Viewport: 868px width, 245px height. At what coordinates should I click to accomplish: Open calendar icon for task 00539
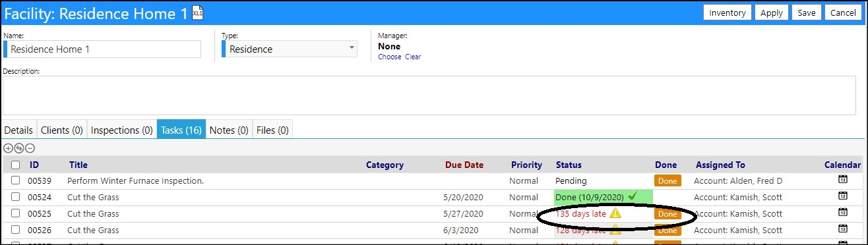842,180
